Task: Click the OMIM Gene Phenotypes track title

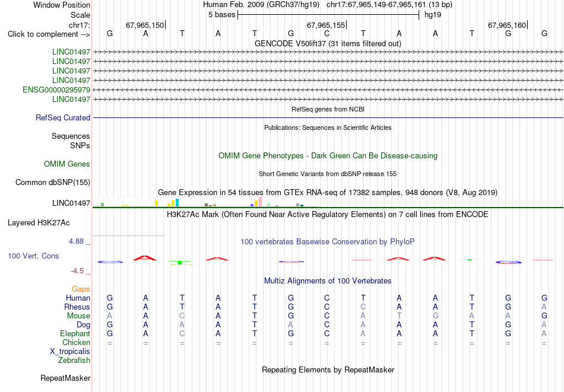Action: (x=328, y=156)
